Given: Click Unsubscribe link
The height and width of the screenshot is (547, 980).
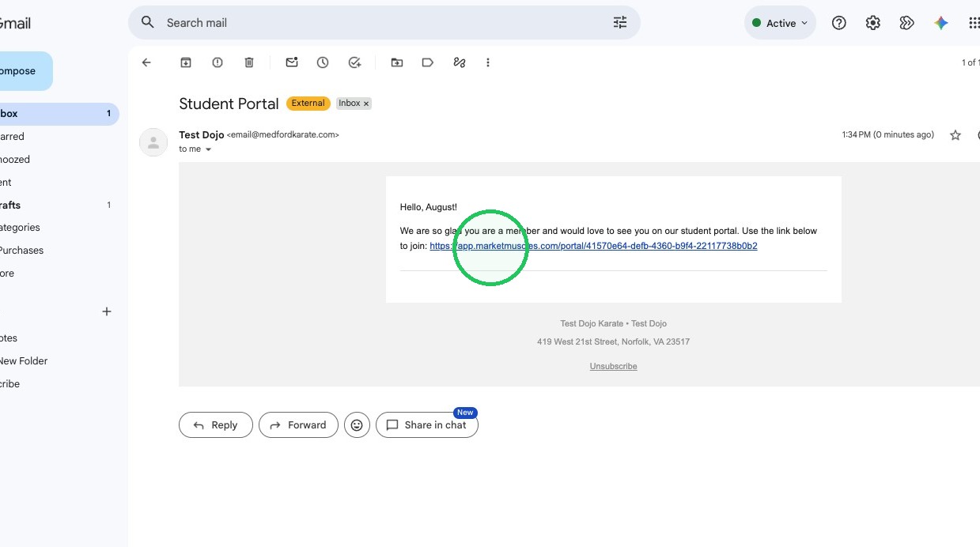Looking at the screenshot, I should (613, 366).
